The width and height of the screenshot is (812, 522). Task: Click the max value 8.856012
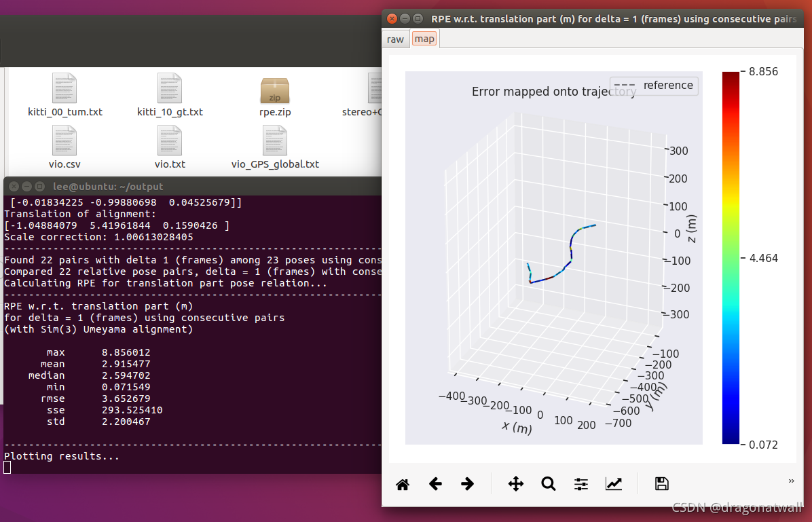[126, 353]
